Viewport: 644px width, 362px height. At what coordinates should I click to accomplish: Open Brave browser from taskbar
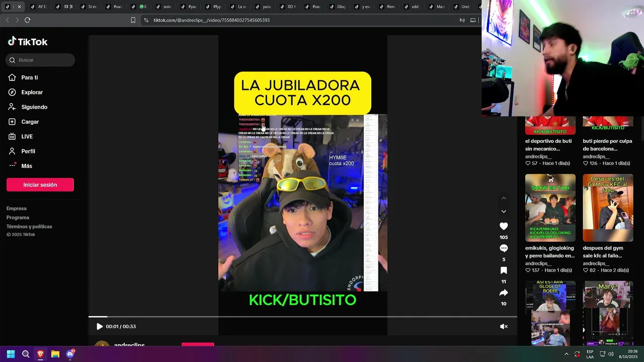click(40, 354)
